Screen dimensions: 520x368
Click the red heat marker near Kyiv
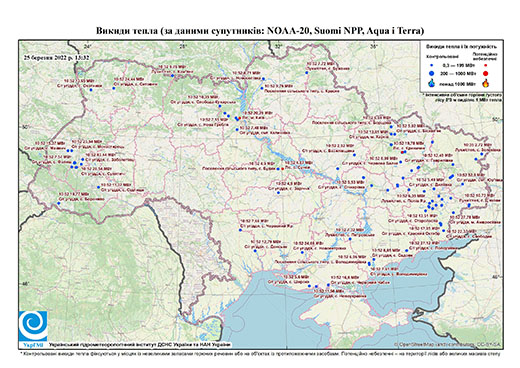240,118
